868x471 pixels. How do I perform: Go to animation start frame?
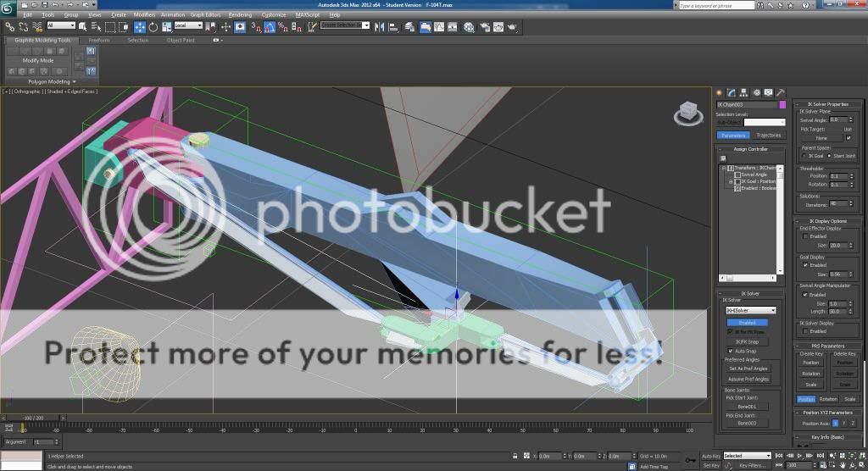[x=779, y=456]
